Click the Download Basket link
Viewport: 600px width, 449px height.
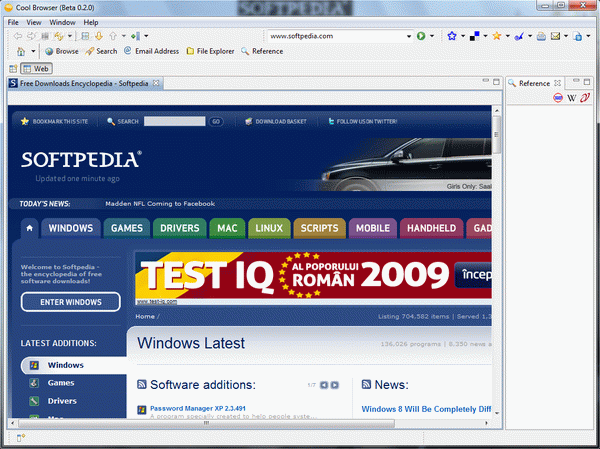pyautogui.click(x=276, y=121)
